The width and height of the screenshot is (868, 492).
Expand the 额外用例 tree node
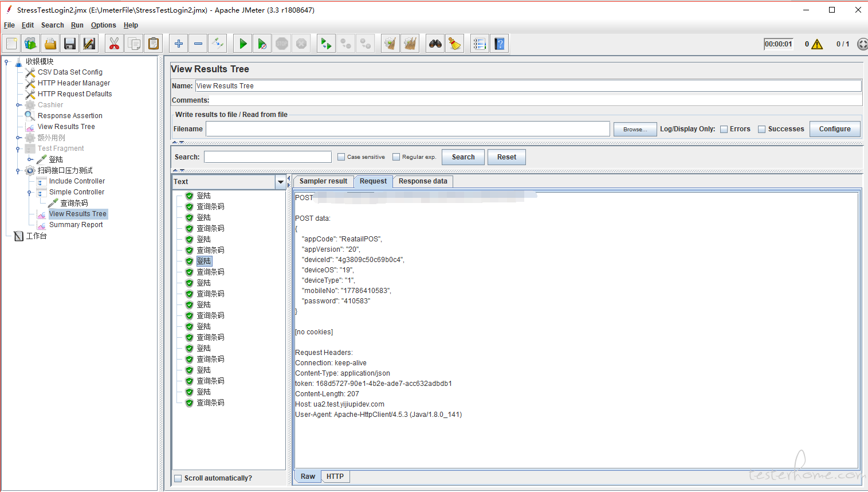point(18,138)
